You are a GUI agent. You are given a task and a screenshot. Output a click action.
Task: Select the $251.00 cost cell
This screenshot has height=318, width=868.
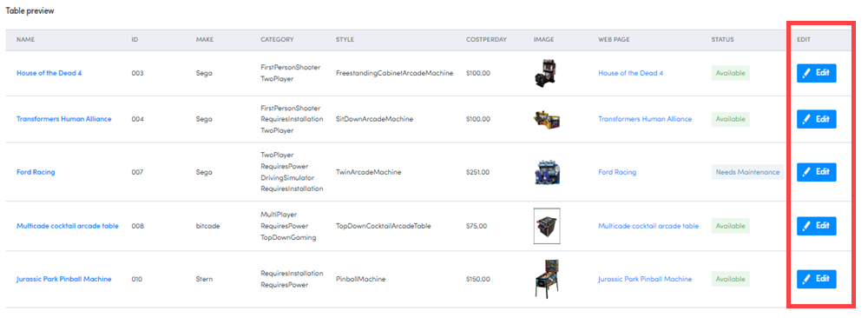click(x=477, y=172)
